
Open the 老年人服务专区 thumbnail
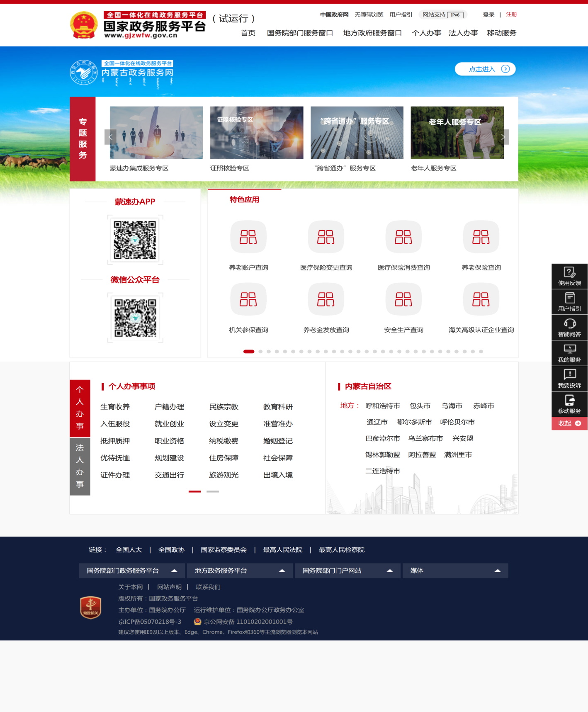pos(457,133)
